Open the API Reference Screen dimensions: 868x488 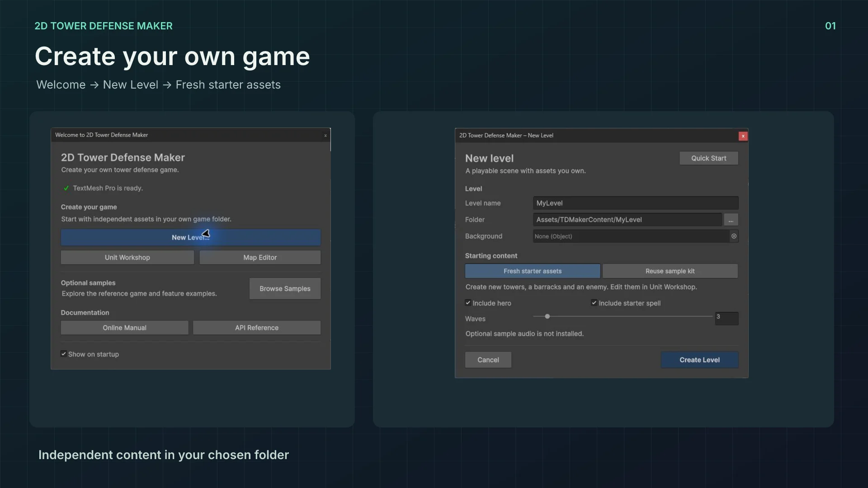pos(257,328)
